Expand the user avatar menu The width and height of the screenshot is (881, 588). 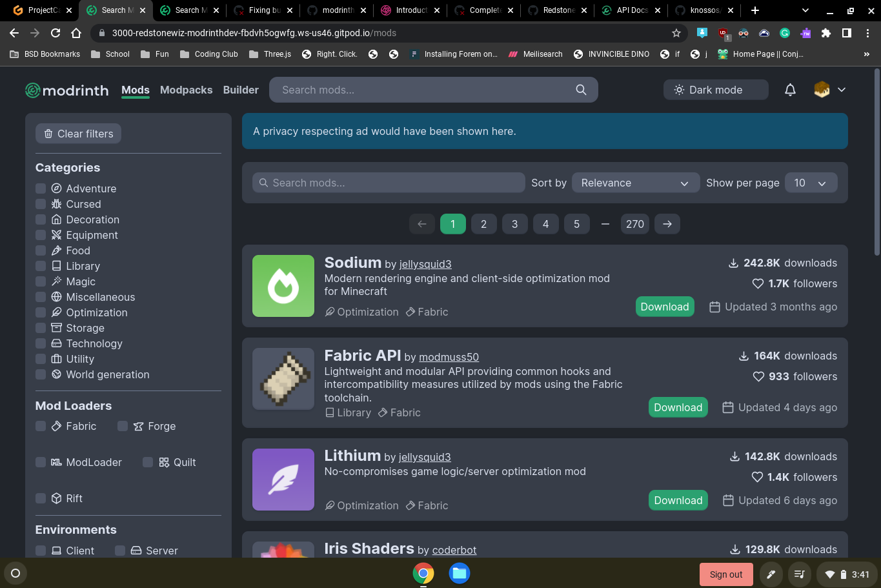point(830,90)
